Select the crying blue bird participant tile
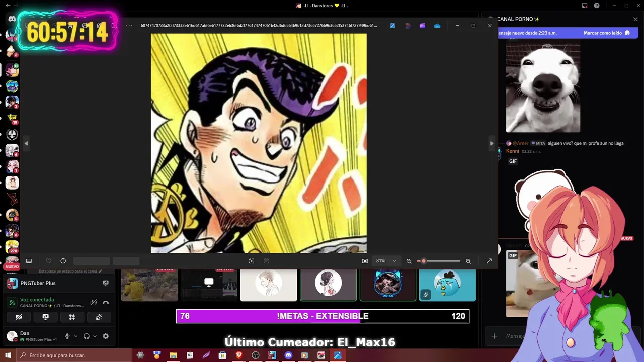The image size is (644, 362). coord(447,285)
